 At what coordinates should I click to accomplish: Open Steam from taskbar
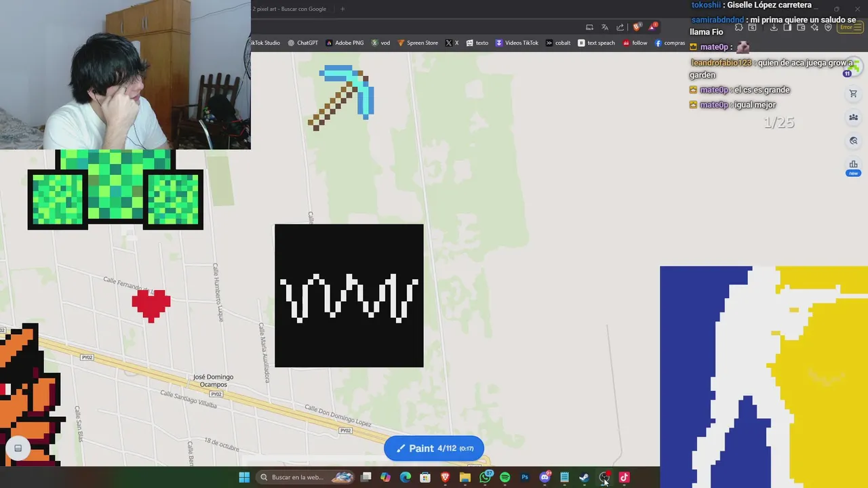click(584, 477)
